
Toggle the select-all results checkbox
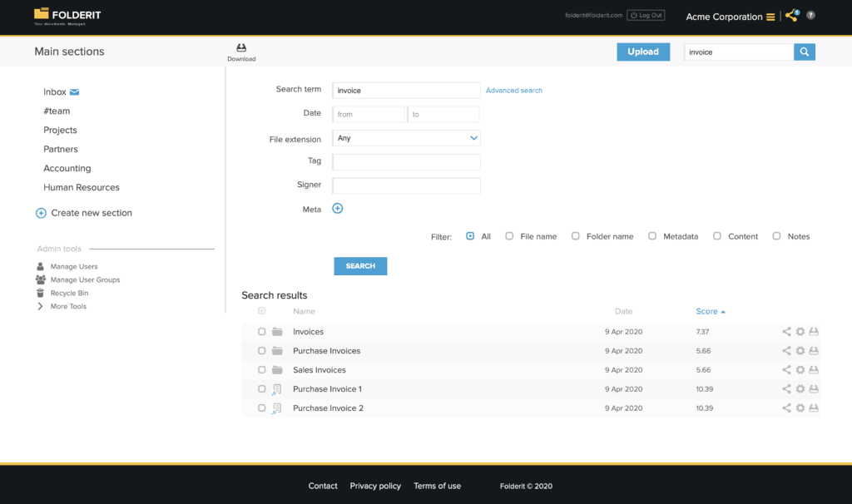262,311
